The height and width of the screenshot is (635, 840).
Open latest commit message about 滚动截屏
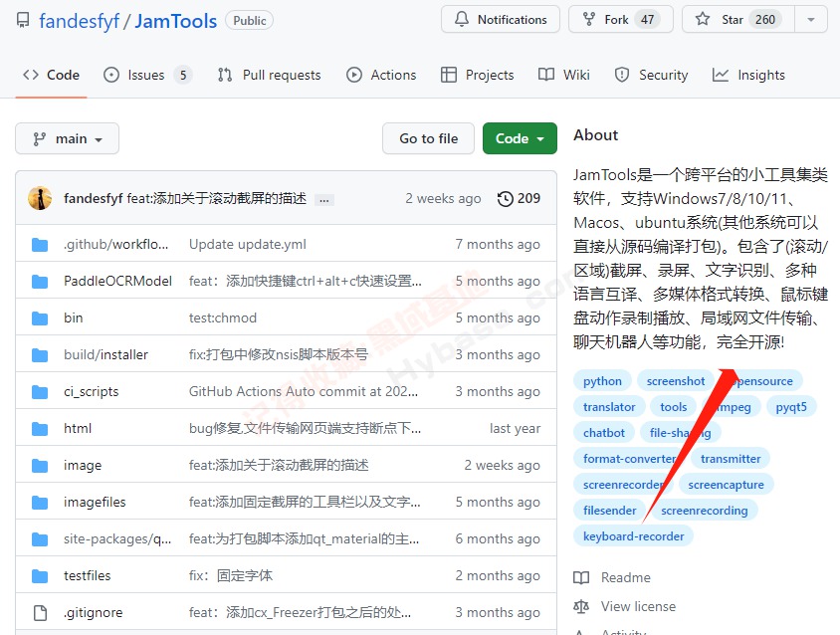pyautogui.click(x=216, y=199)
